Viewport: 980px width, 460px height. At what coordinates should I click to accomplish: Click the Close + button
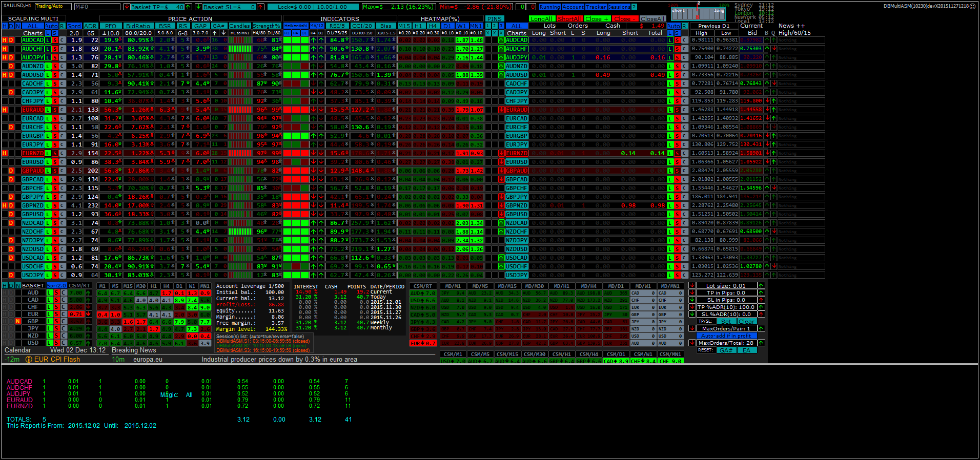coord(597,19)
